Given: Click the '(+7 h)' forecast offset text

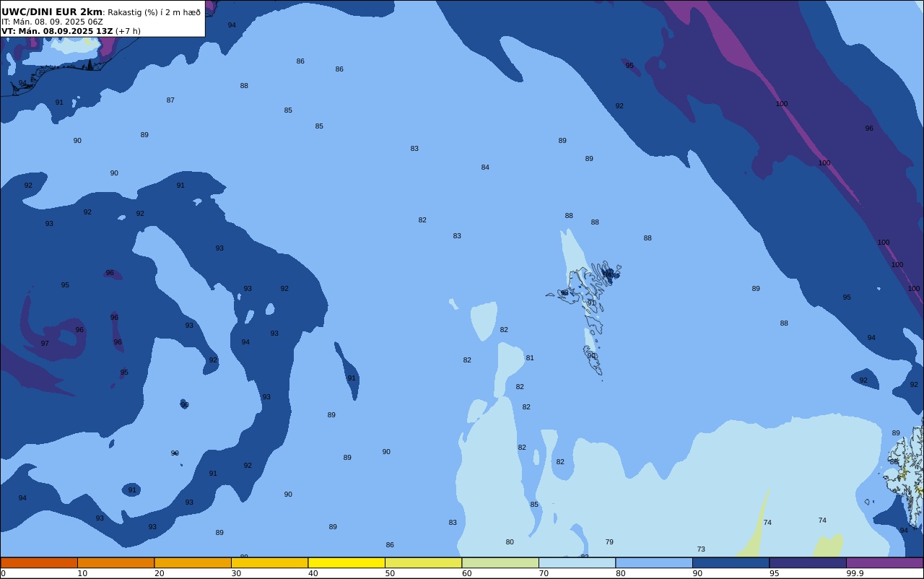Looking at the screenshot, I should click(x=128, y=31).
